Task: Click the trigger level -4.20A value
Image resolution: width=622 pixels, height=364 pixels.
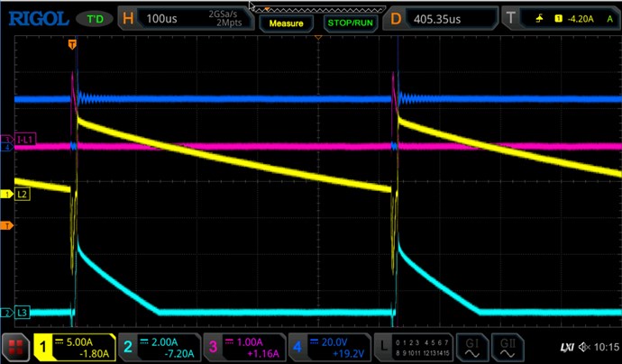Action: coord(581,19)
